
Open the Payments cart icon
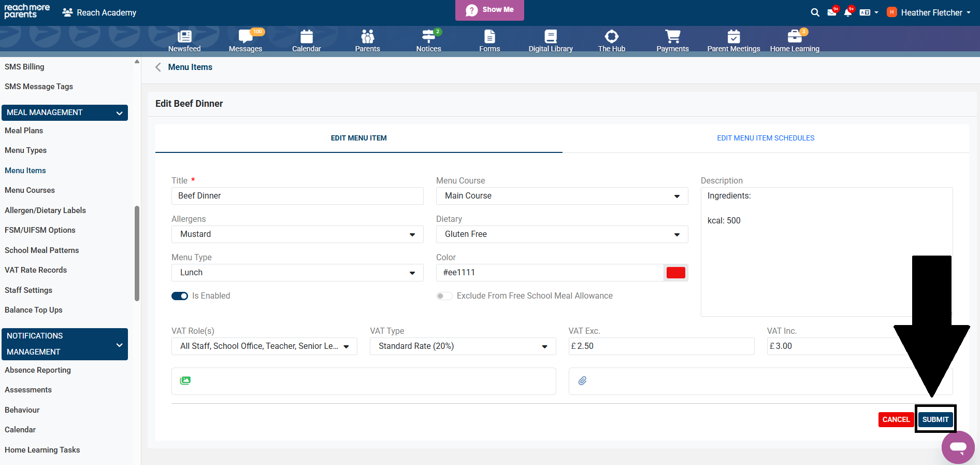[672, 37]
